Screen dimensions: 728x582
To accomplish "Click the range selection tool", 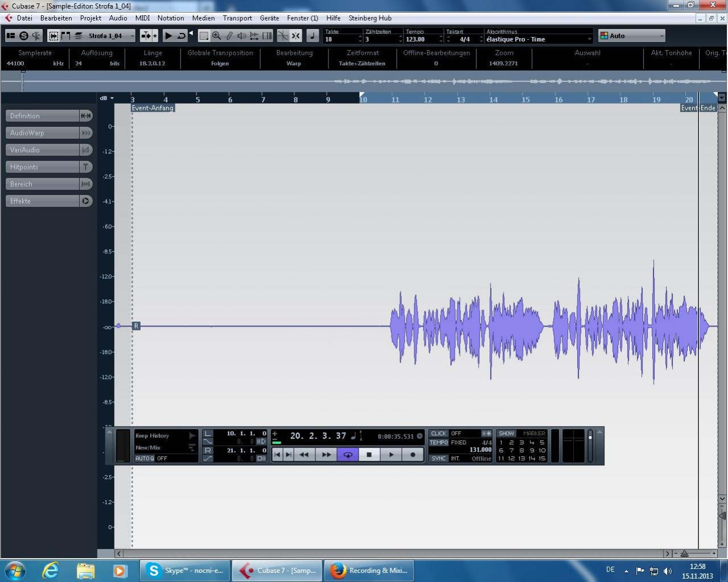I will (x=204, y=36).
